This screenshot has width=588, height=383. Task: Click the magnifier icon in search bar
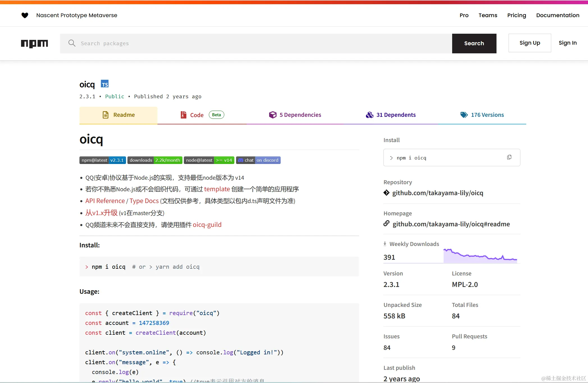point(72,43)
